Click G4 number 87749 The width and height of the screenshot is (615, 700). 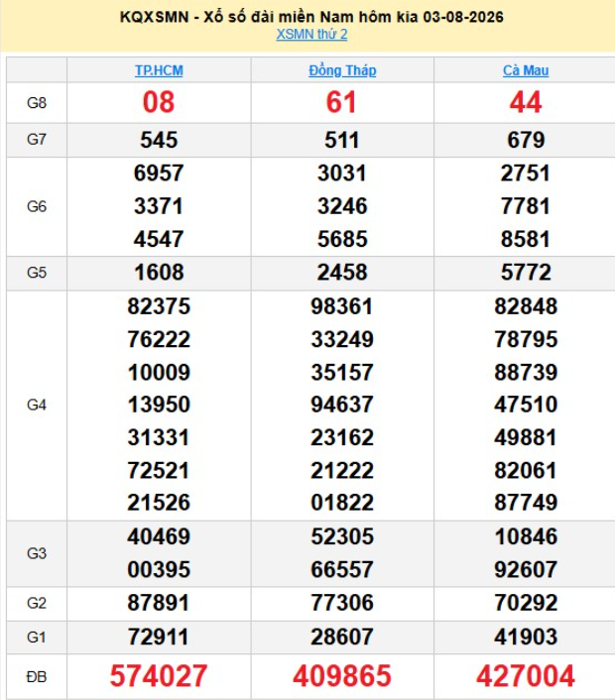click(526, 503)
